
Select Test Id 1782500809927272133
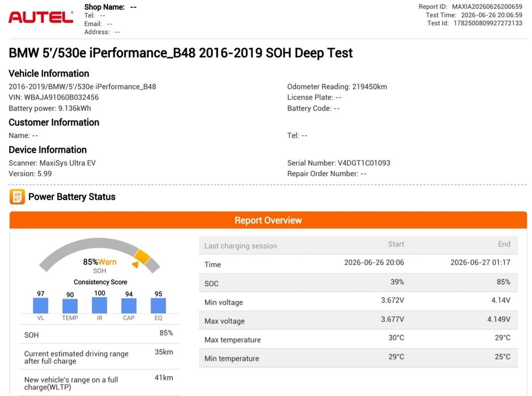tap(475, 23)
